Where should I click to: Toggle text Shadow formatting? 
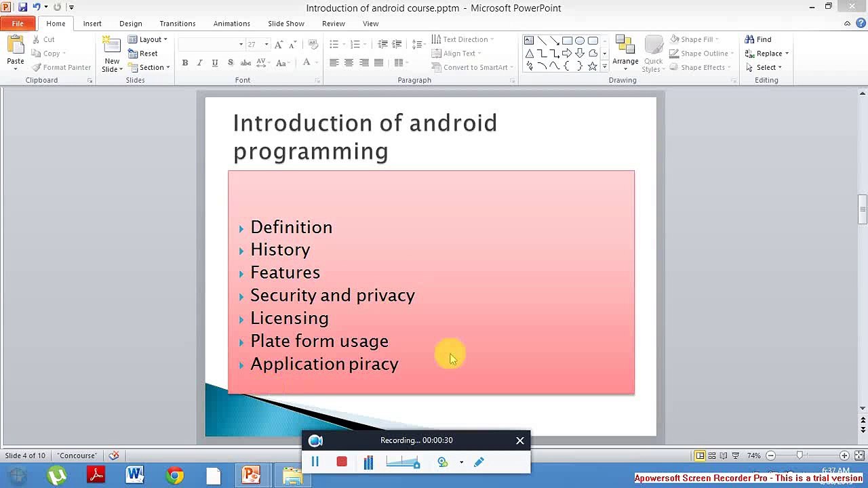231,63
